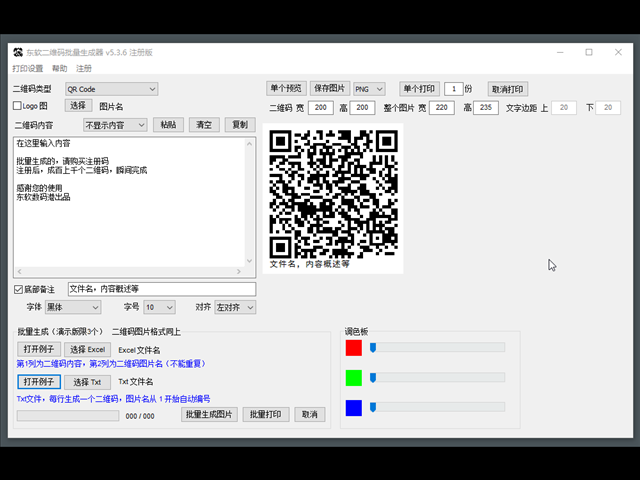Click the 文字边距 上 field
Viewport: 640px width, 480px height.
coord(564,108)
